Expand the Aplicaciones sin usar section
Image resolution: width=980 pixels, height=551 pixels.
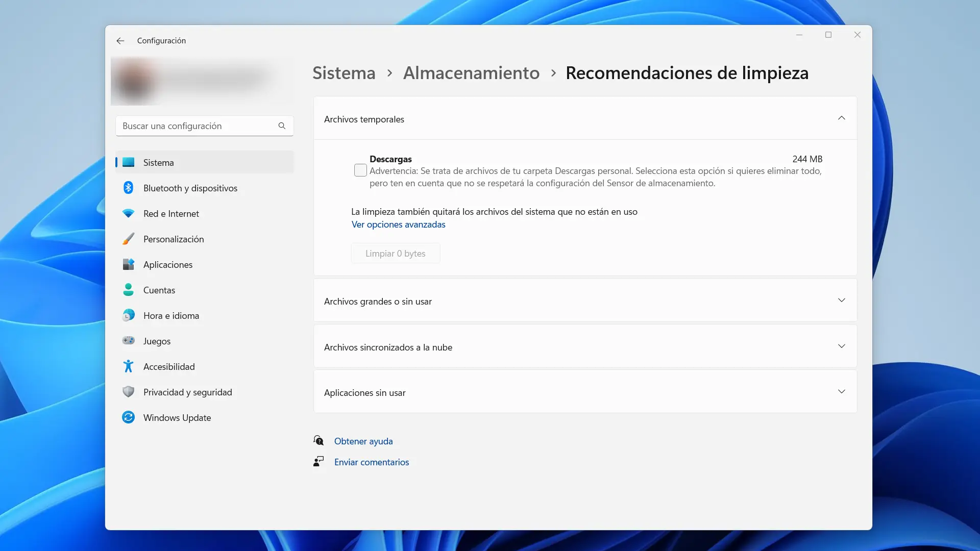tap(841, 392)
